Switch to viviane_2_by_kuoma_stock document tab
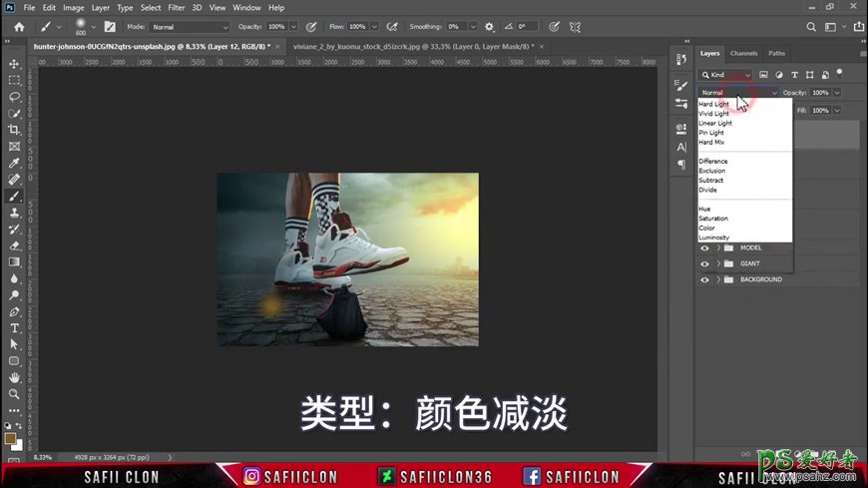 click(x=413, y=47)
